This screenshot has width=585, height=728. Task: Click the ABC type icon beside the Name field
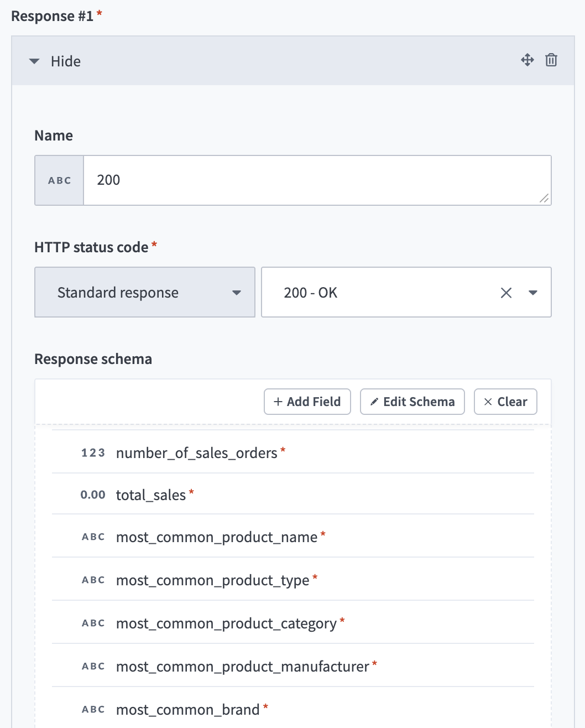point(59,180)
